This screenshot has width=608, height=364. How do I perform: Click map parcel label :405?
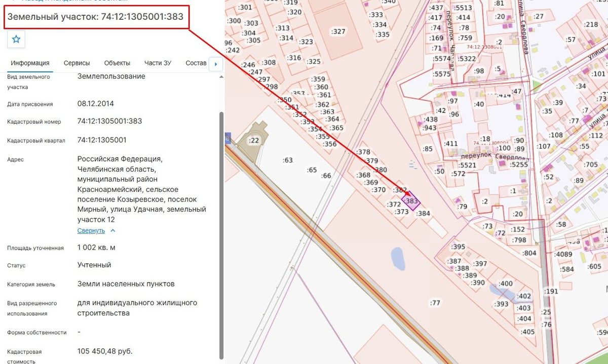pyautogui.click(x=527, y=332)
